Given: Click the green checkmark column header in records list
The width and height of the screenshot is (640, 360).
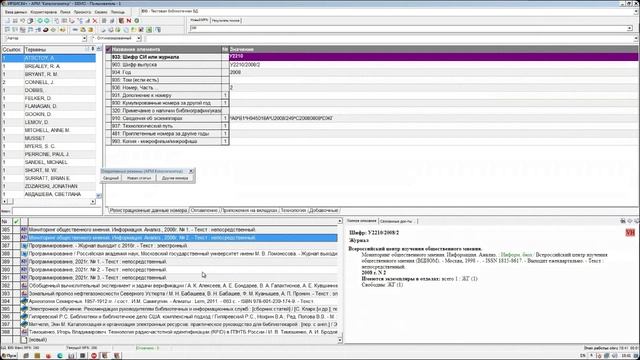Looking at the screenshot, I should click(16, 221).
